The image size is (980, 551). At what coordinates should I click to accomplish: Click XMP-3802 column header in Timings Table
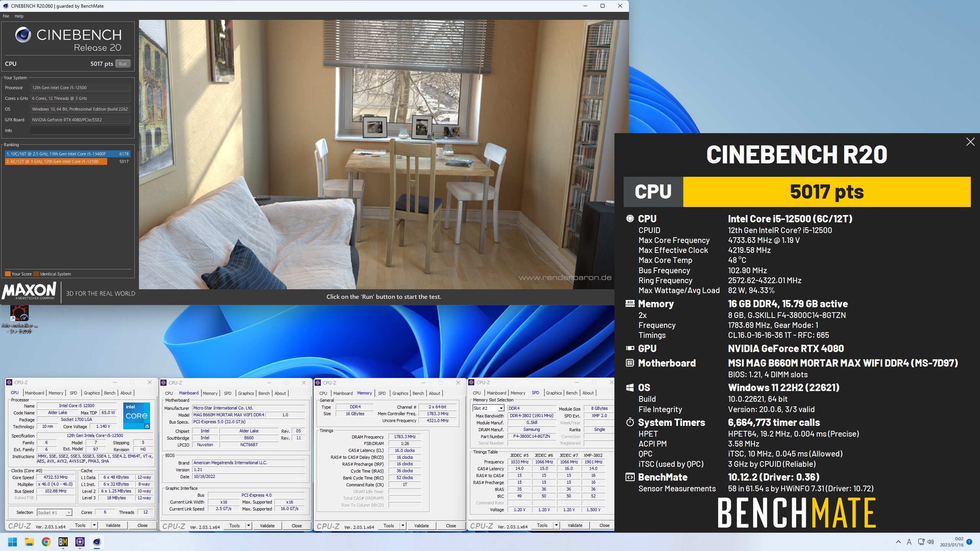pyautogui.click(x=593, y=455)
